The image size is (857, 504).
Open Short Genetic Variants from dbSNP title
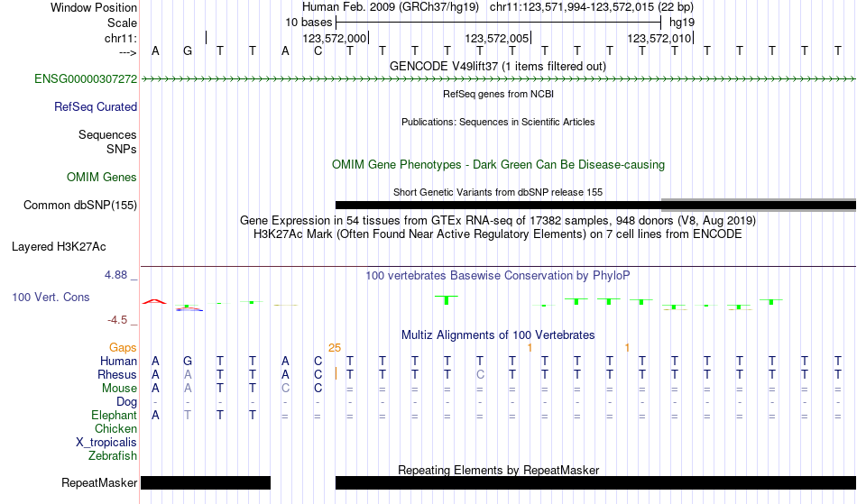[x=498, y=192]
